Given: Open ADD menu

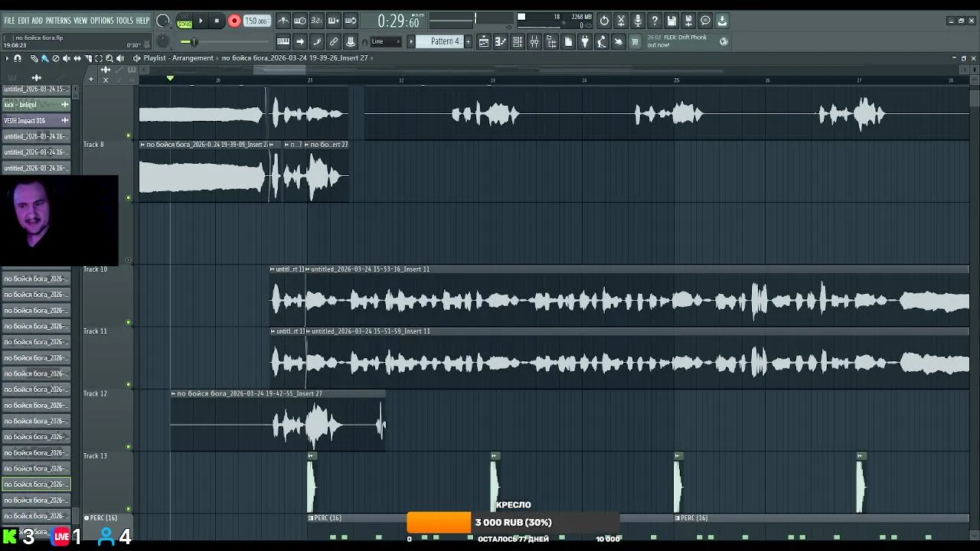Looking at the screenshot, I should pyautogui.click(x=37, y=21).
